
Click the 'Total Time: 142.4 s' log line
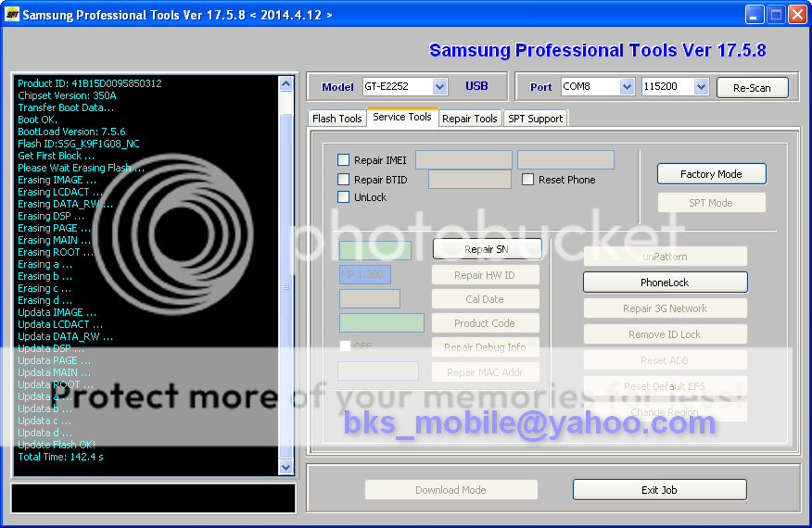(x=60, y=457)
